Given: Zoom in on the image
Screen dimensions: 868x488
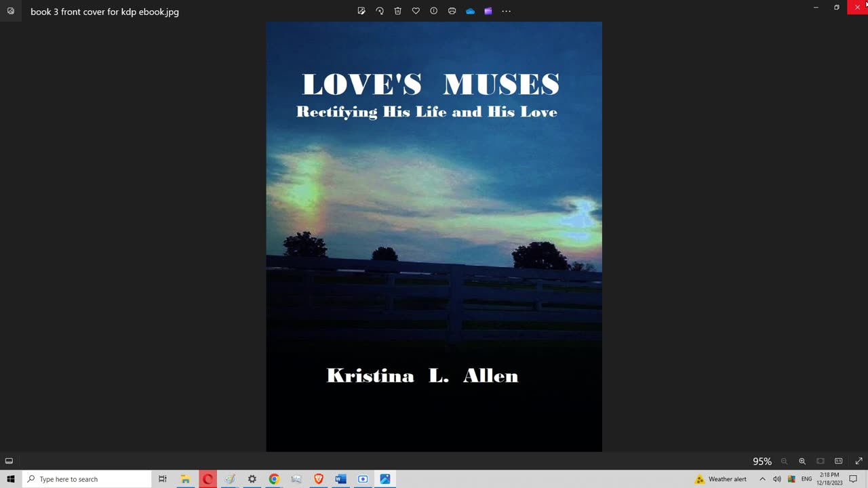Looking at the screenshot, I should pyautogui.click(x=802, y=461).
